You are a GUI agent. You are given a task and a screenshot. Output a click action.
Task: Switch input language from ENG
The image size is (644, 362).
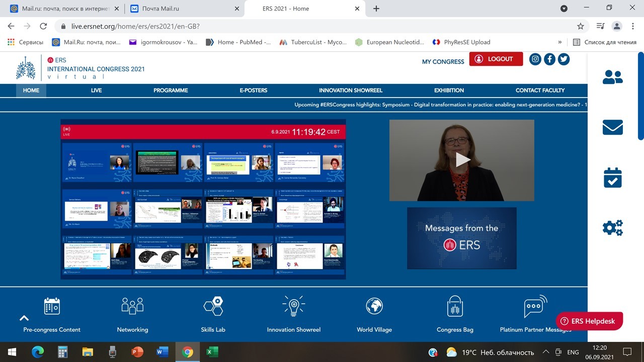573,352
